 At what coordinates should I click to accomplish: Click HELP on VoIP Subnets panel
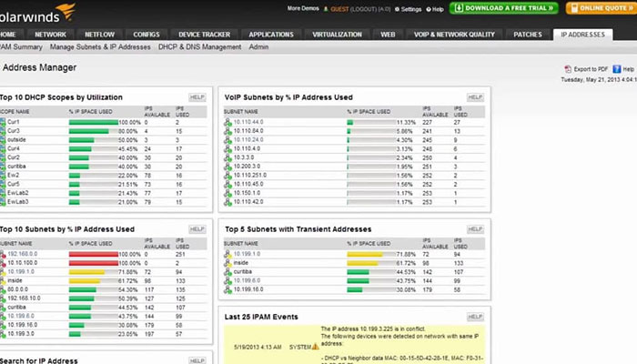475,97
